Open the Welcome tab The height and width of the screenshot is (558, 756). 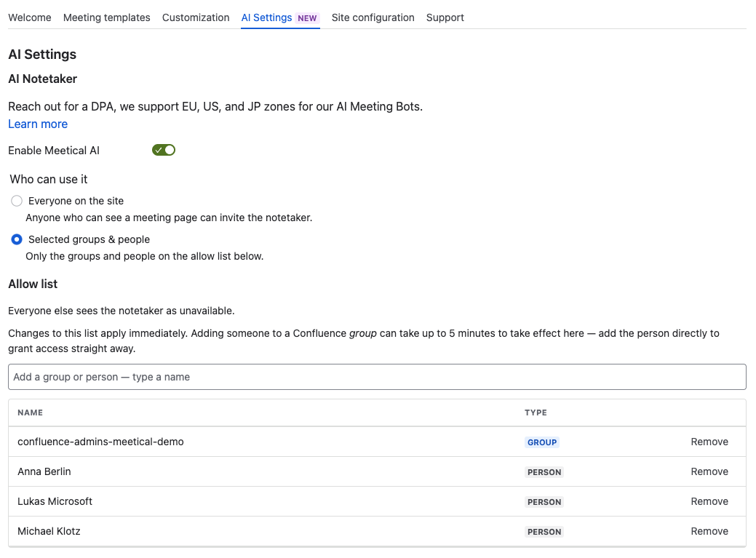click(29, 17)
